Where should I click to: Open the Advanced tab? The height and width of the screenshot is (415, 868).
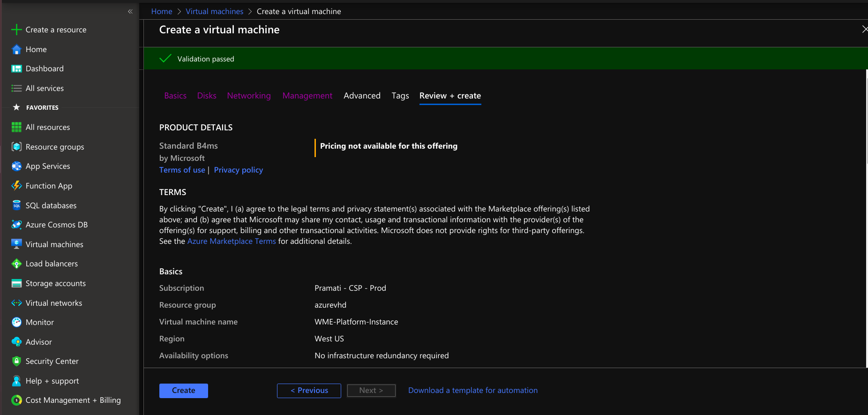tap(362, 96)
